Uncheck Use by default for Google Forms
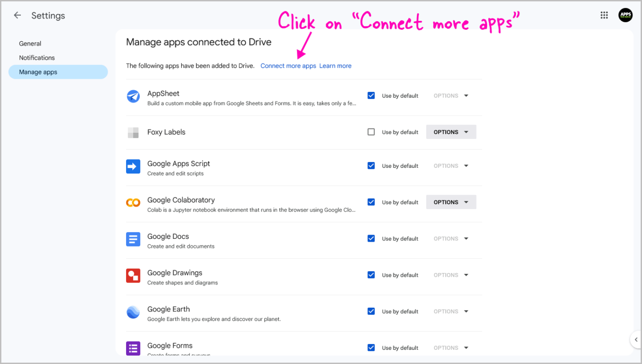This screenshot has height=364, width=642. (x=371, y=348)
